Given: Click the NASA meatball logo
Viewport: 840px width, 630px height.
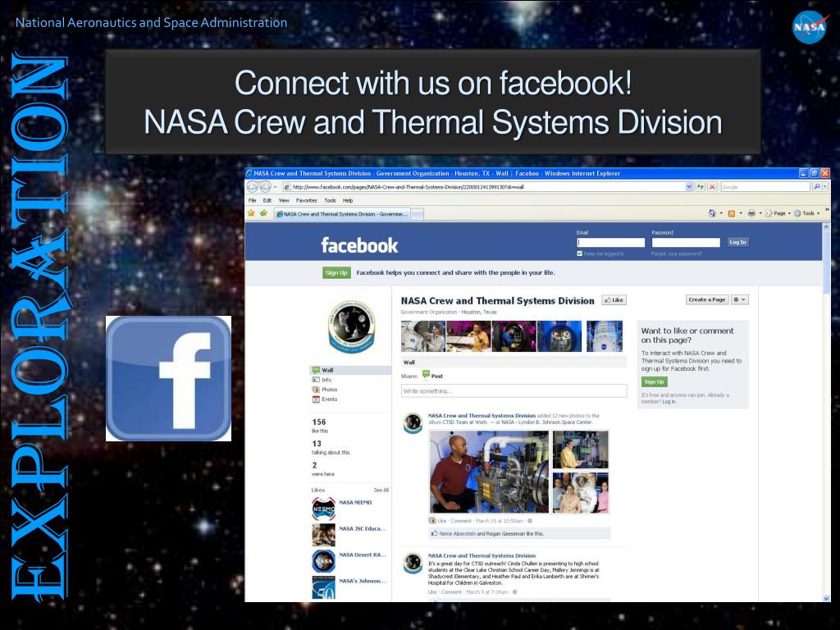Looking at the screenshot, I should (x=809, y=27).
